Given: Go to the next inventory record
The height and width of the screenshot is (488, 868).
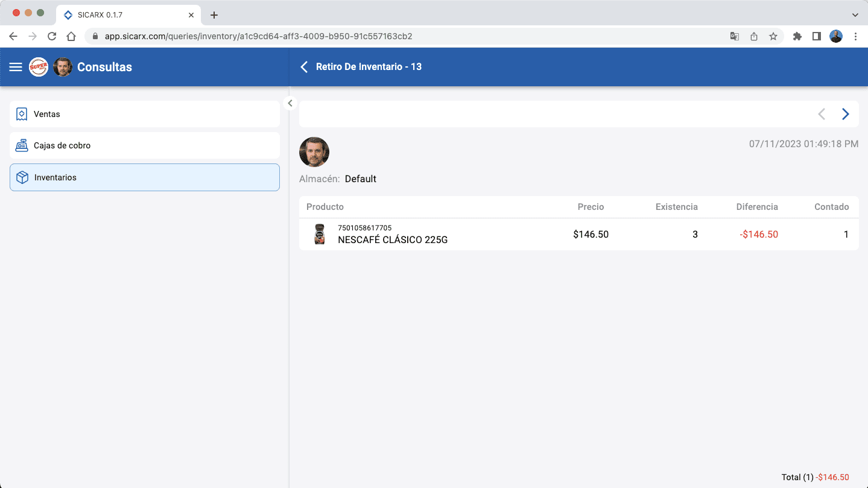Looking at the screenshot, I should click(x=845, y=114).
